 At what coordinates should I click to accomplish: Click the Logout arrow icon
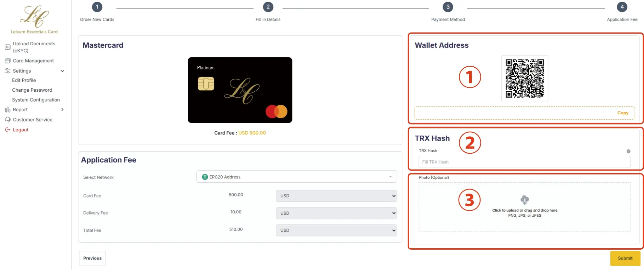(x=8, y=130)
